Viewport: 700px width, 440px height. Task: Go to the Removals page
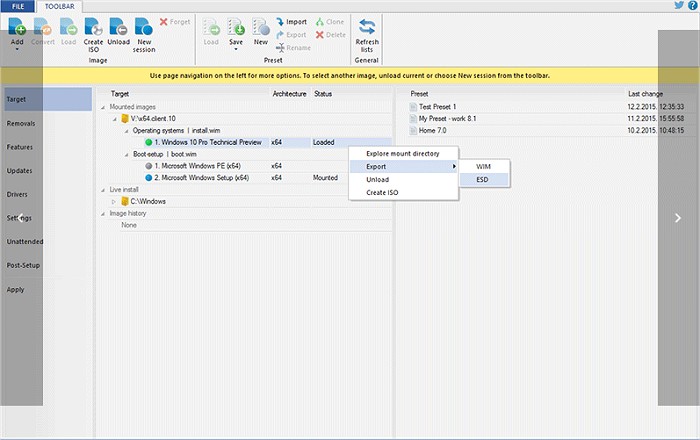point(21,123)
